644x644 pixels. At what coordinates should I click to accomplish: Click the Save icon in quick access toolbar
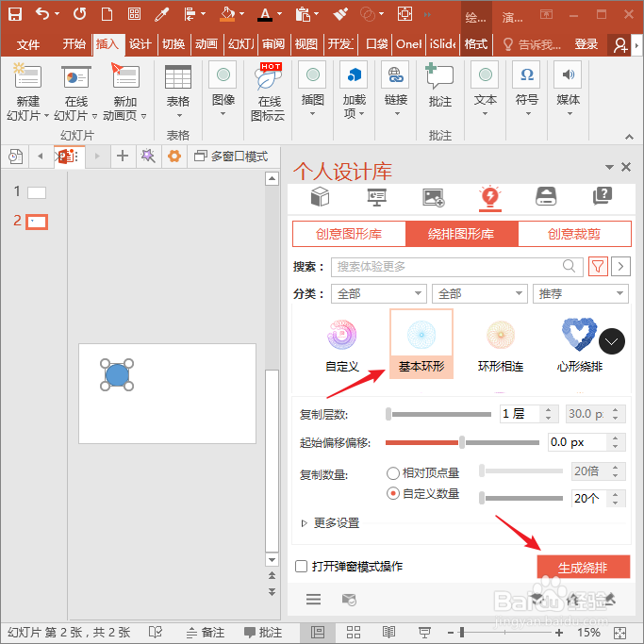click(15, 14)
